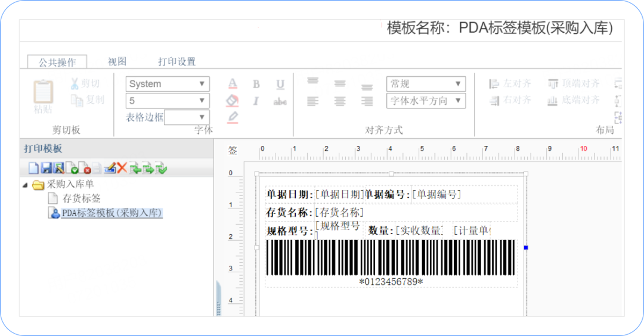Click the document icon with red cross
The image size is (644, 336).
point(84,168)
